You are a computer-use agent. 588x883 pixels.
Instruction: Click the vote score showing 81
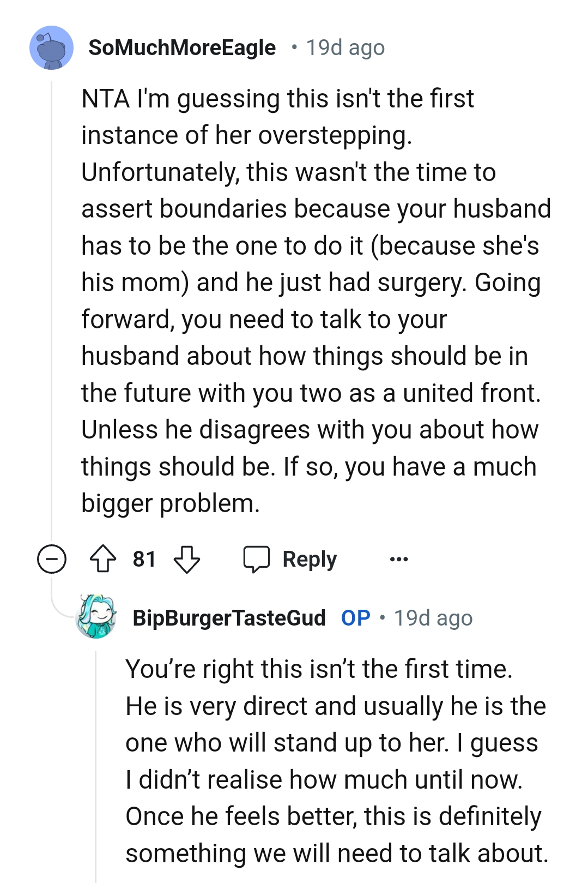click(x=144, y=558)
